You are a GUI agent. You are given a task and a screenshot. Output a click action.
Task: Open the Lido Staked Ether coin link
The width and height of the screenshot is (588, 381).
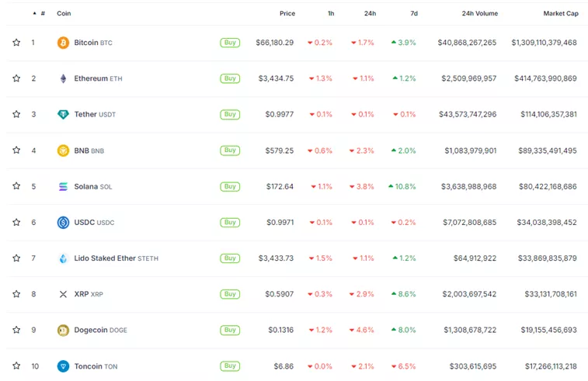pos(105,258)
